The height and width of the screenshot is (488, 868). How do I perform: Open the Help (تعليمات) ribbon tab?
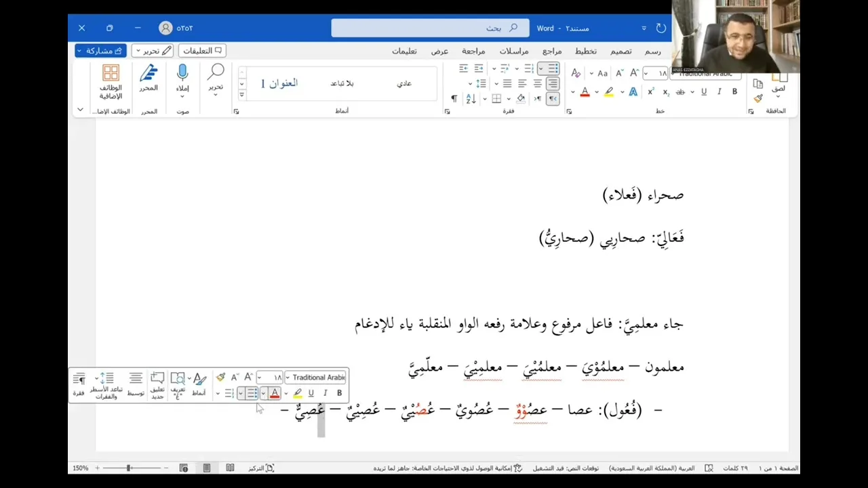[404, 51]
